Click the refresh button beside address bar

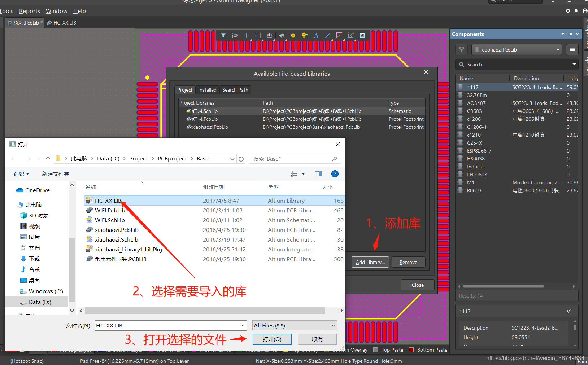click(241, 159)
